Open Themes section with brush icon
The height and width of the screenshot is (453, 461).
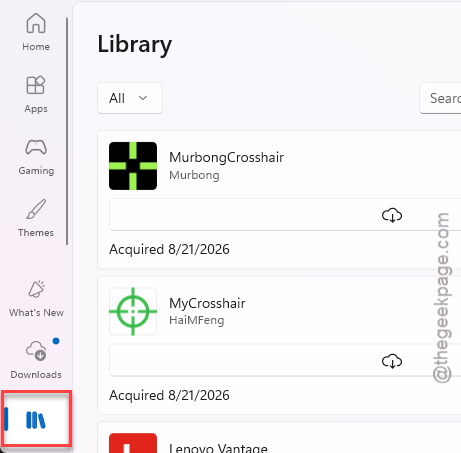click(x=36, y=218)
